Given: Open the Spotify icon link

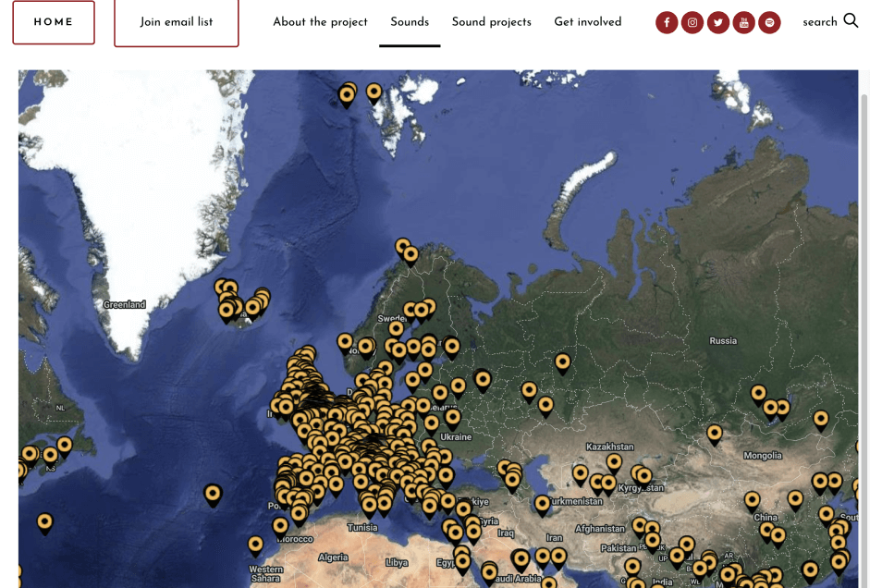Looking at the screenshot, I should coord(769,22).
